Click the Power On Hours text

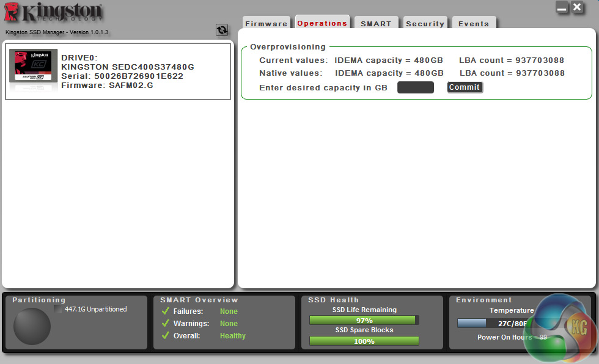(512, 337)
